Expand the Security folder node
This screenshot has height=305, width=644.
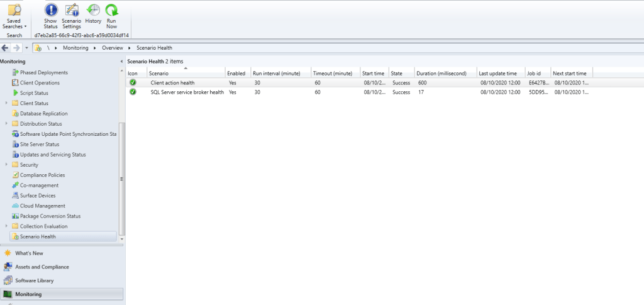6,165
